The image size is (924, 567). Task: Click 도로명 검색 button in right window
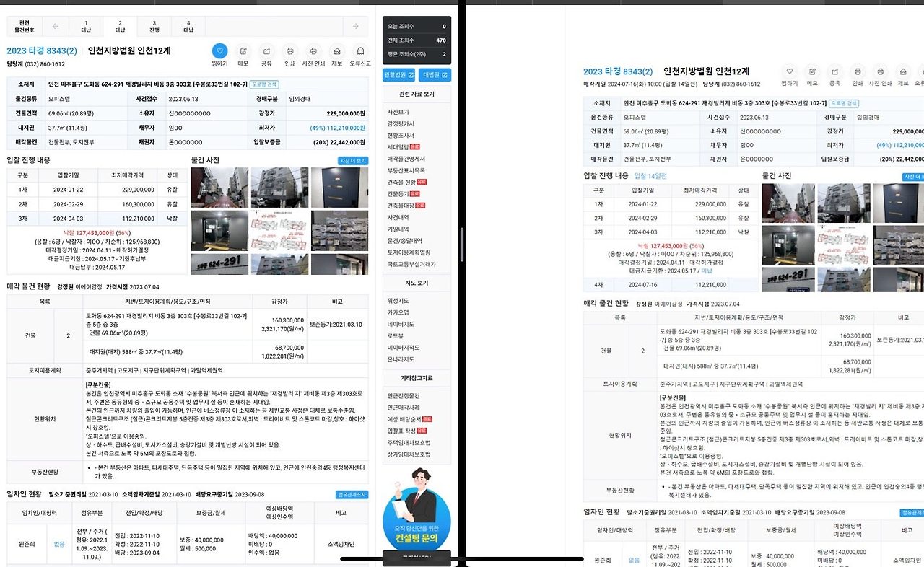tap(844, 104)
